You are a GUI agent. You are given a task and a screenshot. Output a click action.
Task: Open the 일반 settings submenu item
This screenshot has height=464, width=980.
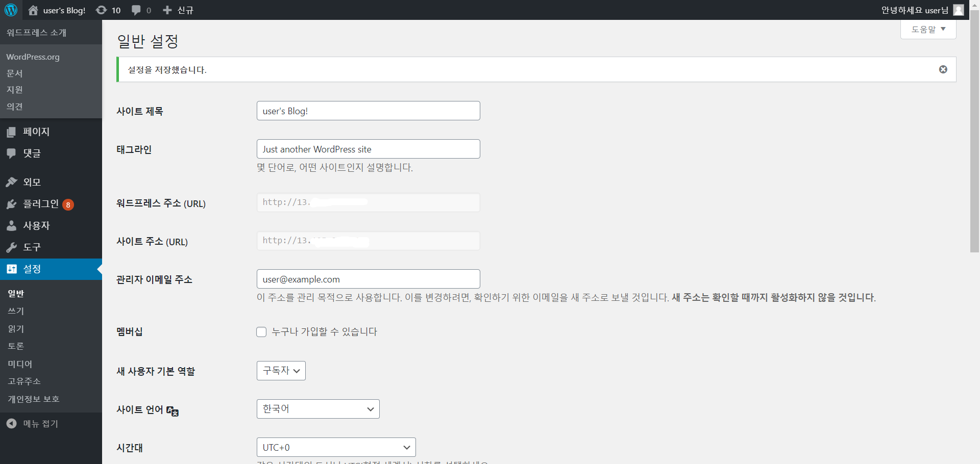[x=16, y=294]
